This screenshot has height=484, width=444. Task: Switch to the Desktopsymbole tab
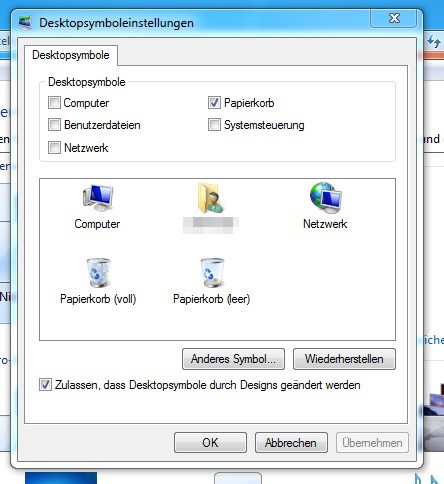click(x=71, y=55)
